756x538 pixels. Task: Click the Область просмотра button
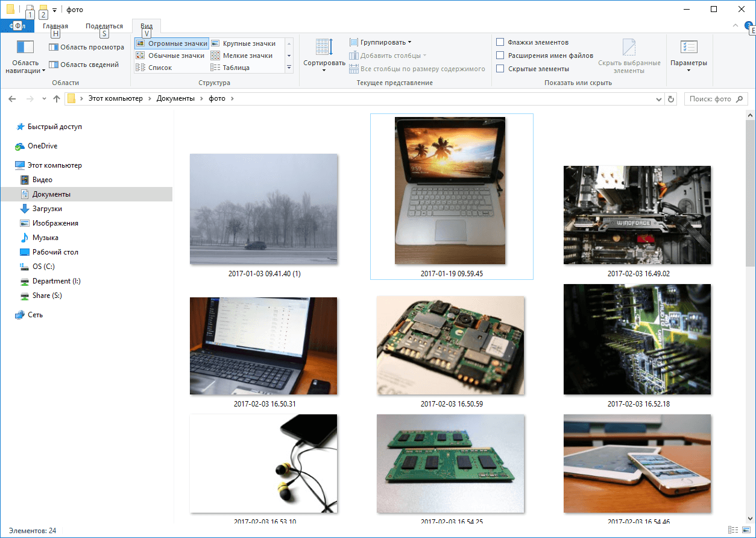tap(86, 47)
